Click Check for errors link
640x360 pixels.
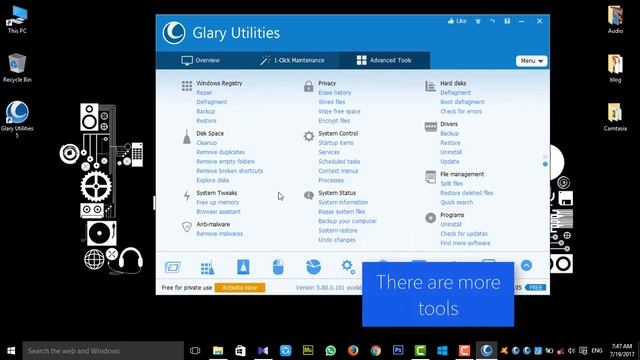click(x=461, y=111)
